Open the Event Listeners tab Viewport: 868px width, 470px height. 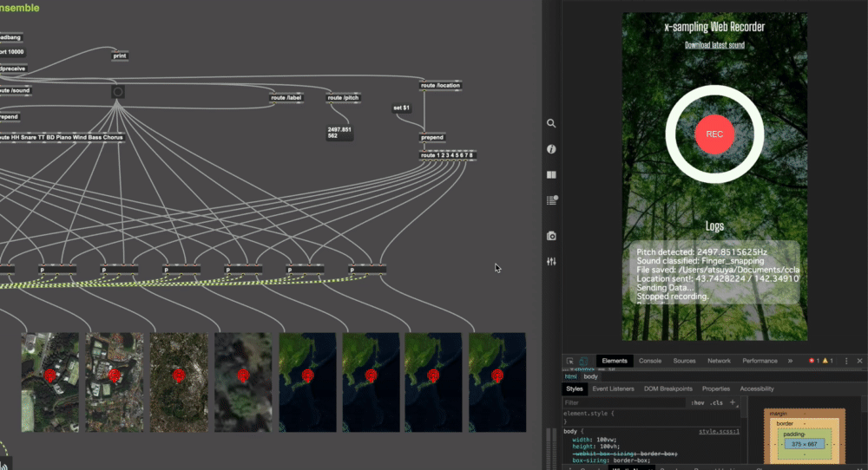coord(613,389)
